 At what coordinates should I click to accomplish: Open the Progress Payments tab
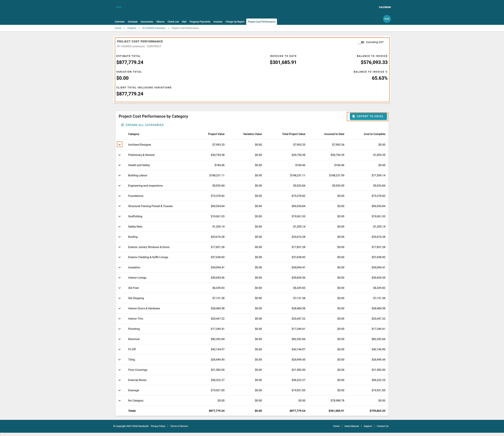200,22
